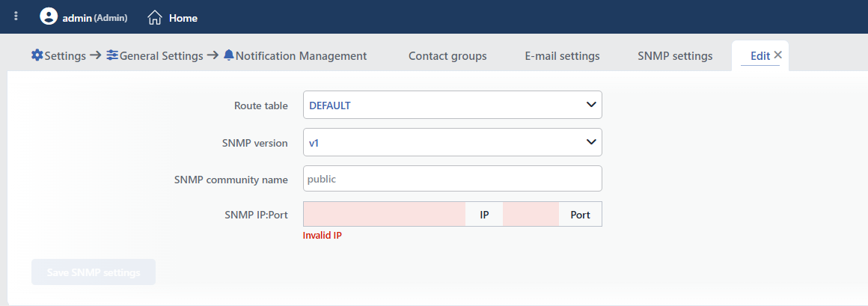
Task: Click the SNMP community name label
Action: [230, 180]
